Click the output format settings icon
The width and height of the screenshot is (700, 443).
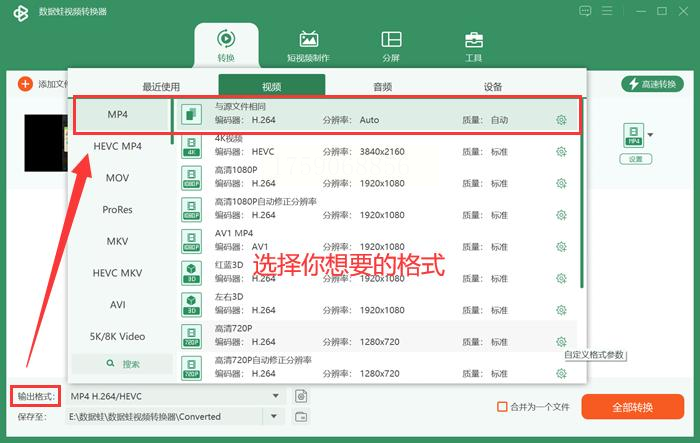(x=301, y=396)
